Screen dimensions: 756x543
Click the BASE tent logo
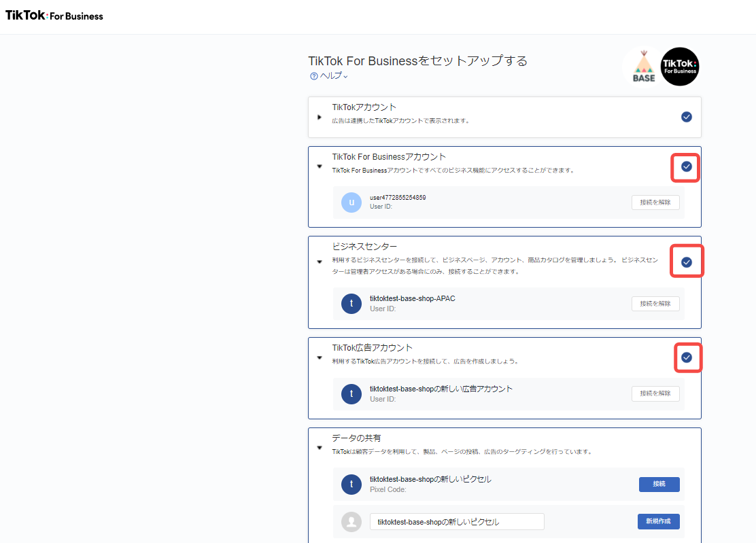pos(643,67)
